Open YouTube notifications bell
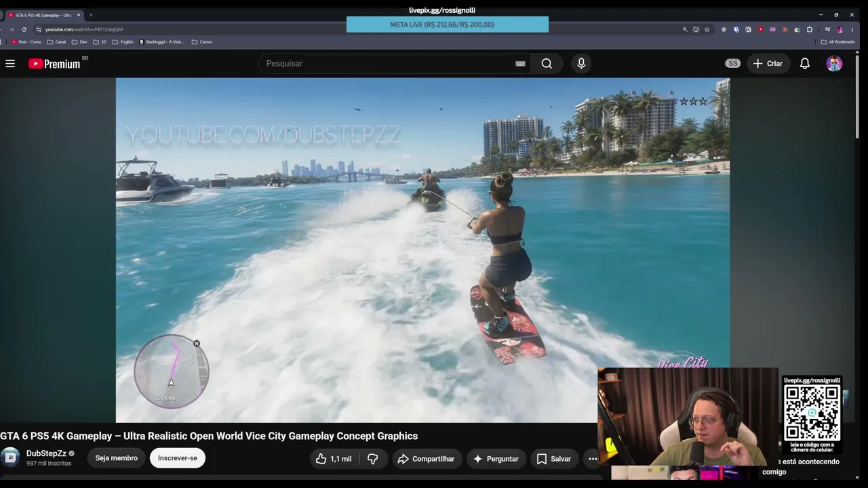The height and width of the screenshot is (488, 868). [x=805, y=64]
